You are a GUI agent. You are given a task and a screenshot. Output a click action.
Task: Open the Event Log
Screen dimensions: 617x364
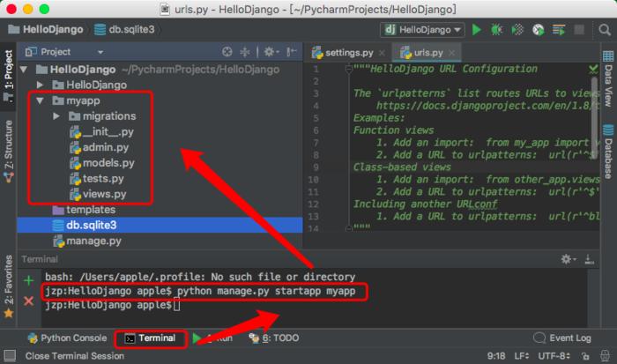coord(562,338)
